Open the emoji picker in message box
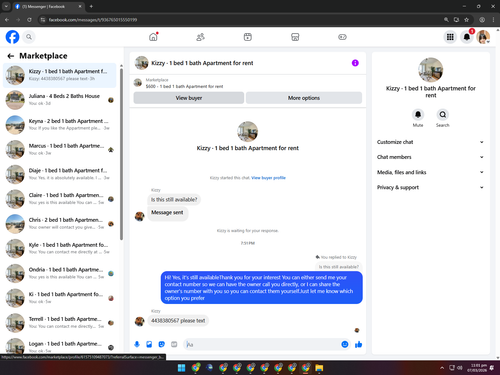The width and height of the screenshot is (500, 375). point(345,344)
